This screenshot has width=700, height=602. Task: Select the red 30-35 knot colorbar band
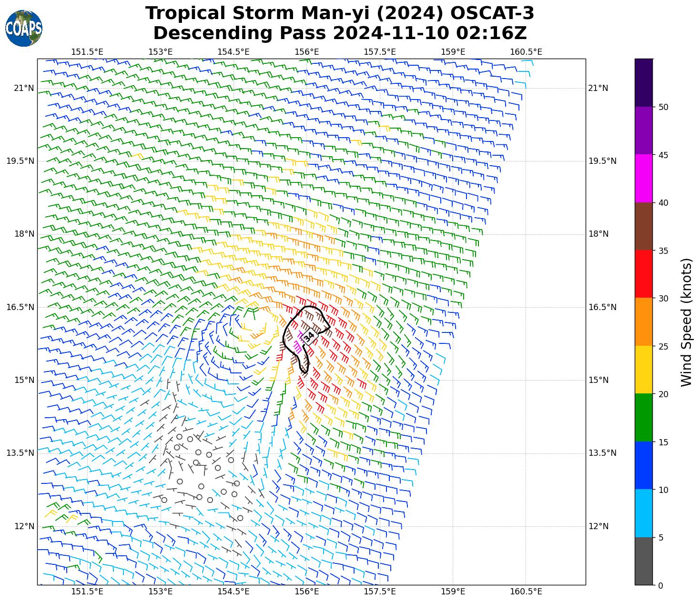643,274
